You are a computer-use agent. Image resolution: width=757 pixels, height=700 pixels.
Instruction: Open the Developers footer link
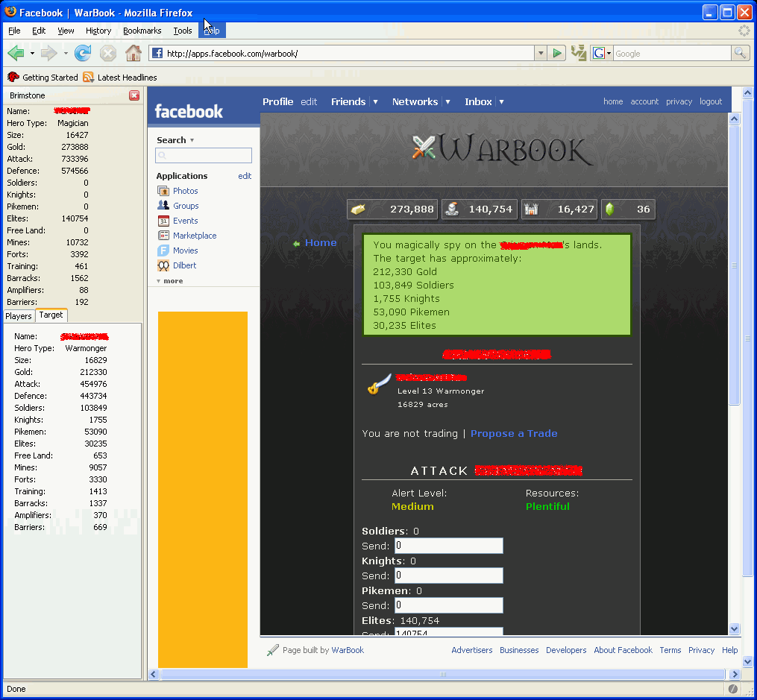[x=566, y=650]
